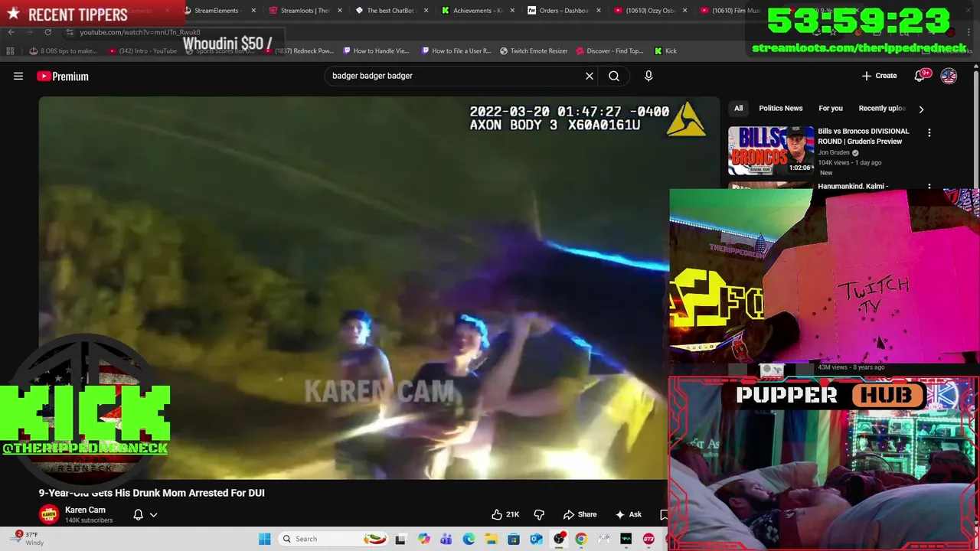Open YouTube notifications bell
This screenshot has height=551, width=980.
point(920,76)
